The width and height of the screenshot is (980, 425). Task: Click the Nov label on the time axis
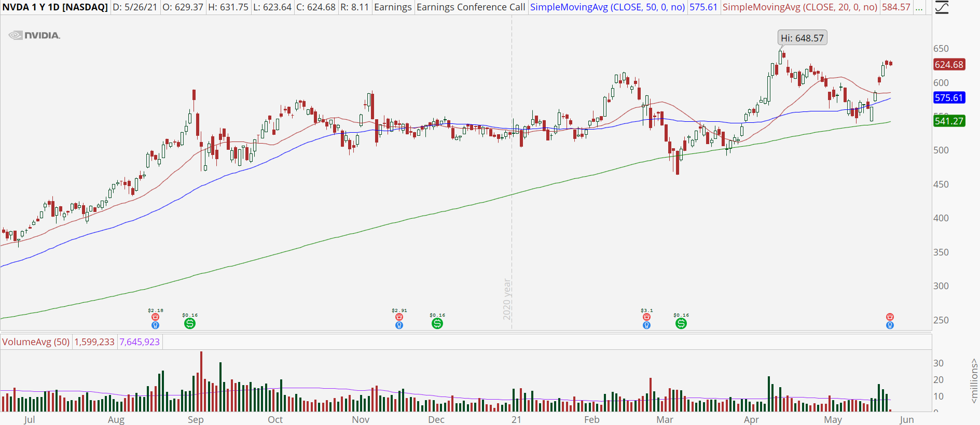click(x=361, y=419)
